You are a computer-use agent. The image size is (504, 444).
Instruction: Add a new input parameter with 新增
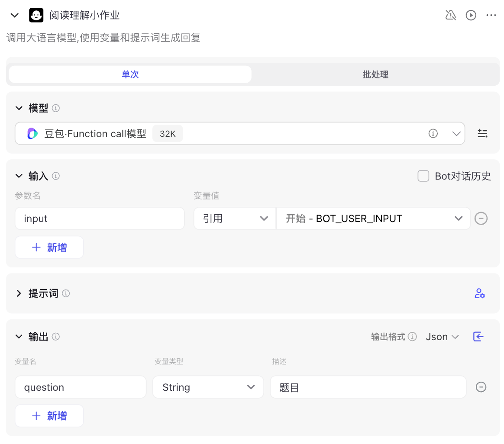[x=49, y=248]
